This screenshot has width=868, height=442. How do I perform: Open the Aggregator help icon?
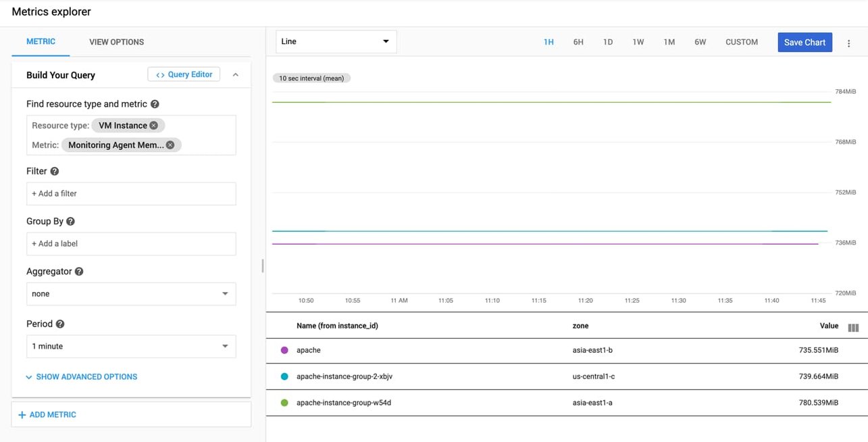point(79,272)
